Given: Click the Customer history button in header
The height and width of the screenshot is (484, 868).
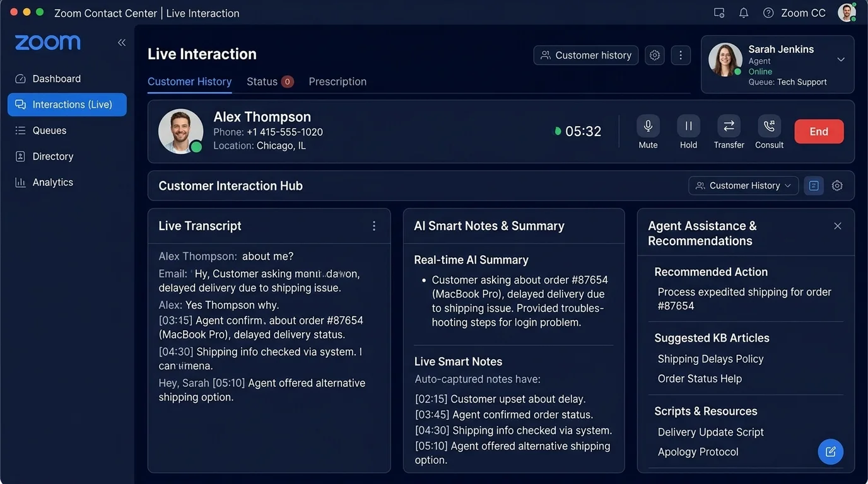Looking at the screenshot, I should (586, 55).
